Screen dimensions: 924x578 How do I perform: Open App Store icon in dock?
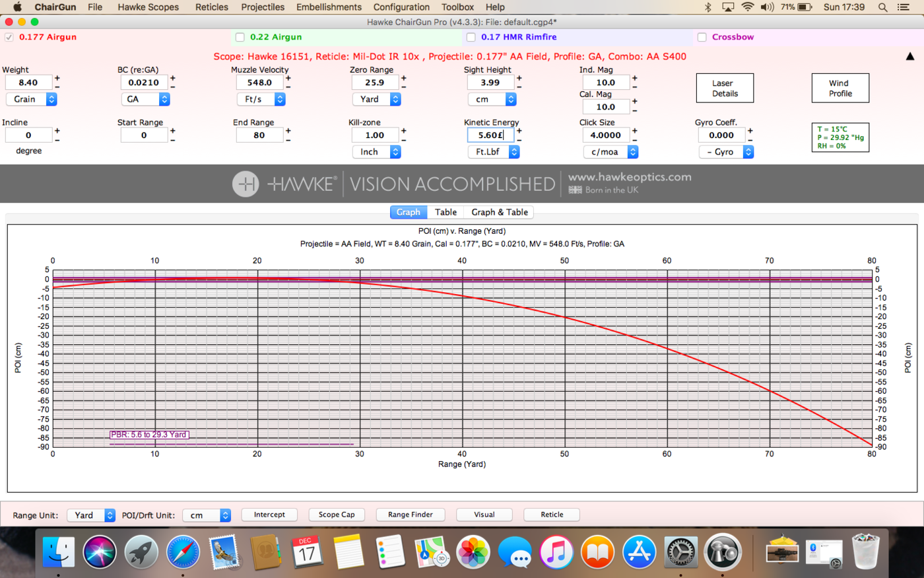coord(639,552)
